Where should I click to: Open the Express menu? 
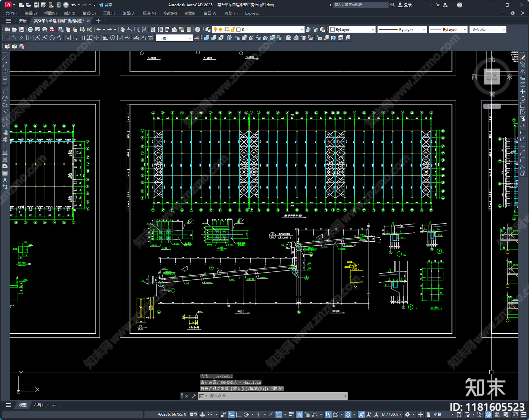[252, 13]
